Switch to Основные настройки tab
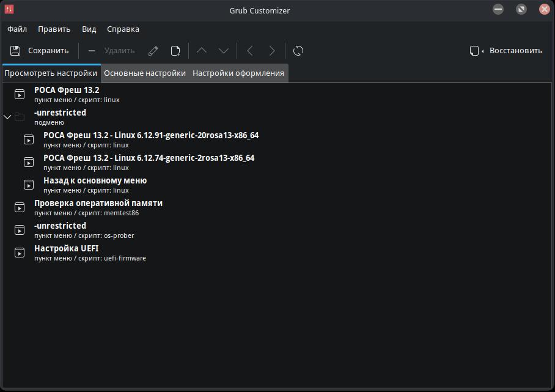This screenshot has height=392, width=555. [145, 73]
